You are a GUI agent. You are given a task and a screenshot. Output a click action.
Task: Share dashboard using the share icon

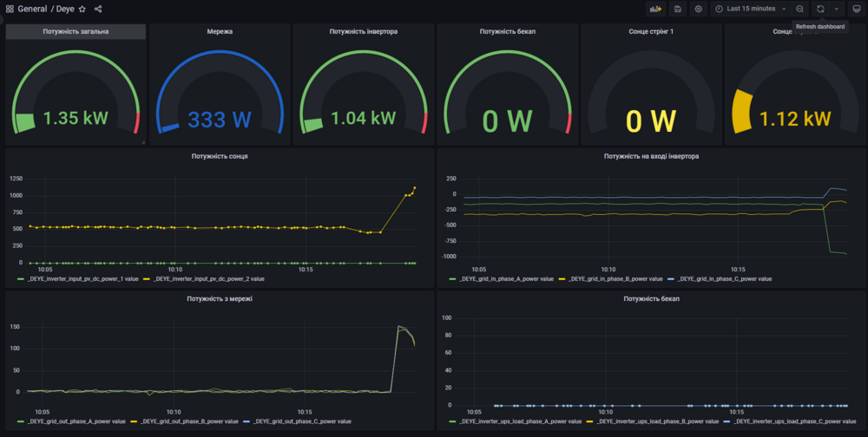point(98,10)
